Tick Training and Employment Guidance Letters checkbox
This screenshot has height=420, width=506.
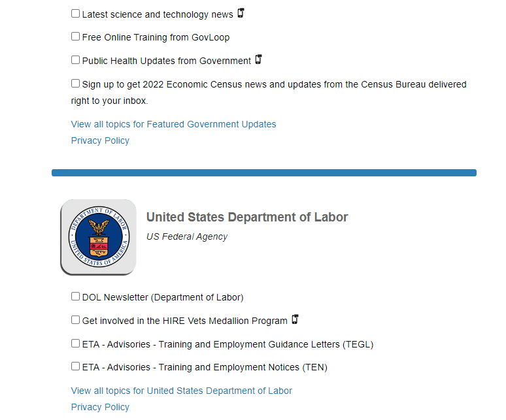coord(76,344)
